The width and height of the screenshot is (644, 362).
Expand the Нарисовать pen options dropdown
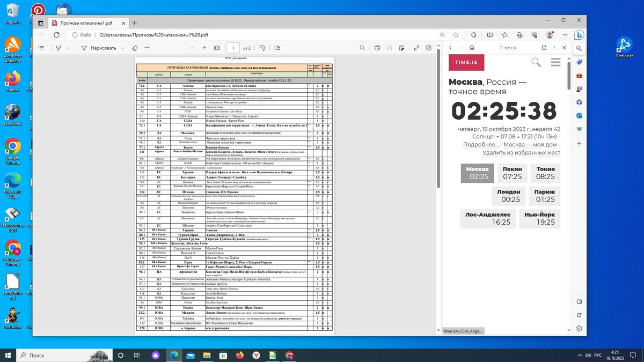tap(122, 48)
